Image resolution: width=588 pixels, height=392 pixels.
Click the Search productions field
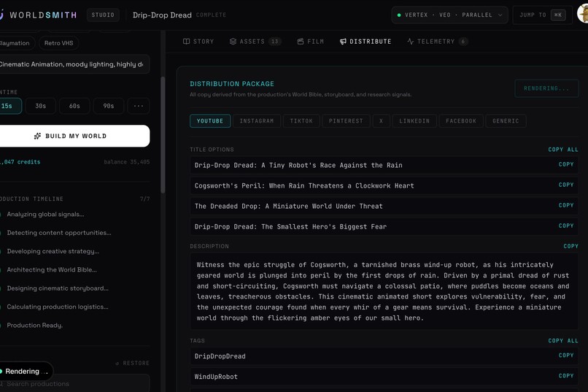point(74,384)
